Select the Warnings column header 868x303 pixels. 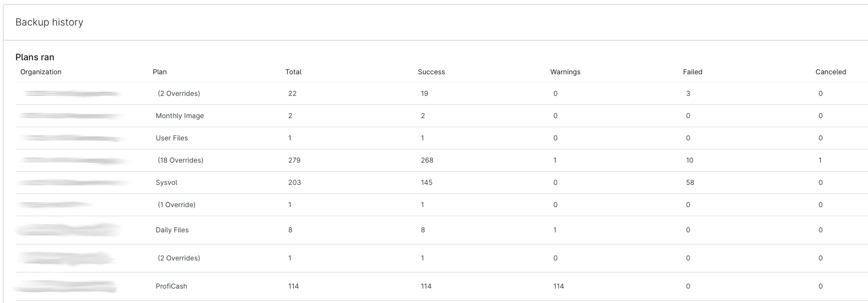(x=565, y=72)
